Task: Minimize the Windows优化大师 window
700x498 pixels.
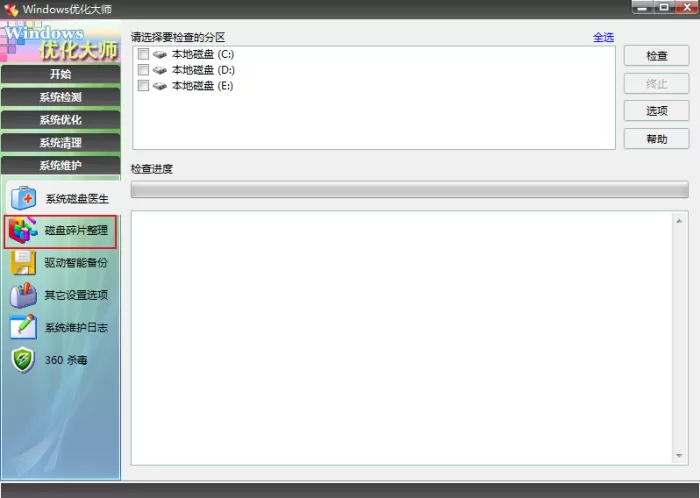Action: pos(642,7)
